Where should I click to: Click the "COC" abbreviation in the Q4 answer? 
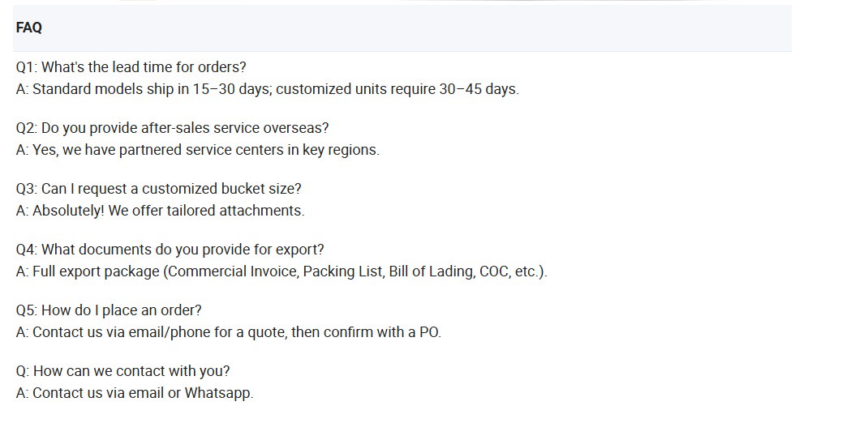pos(493,271)
